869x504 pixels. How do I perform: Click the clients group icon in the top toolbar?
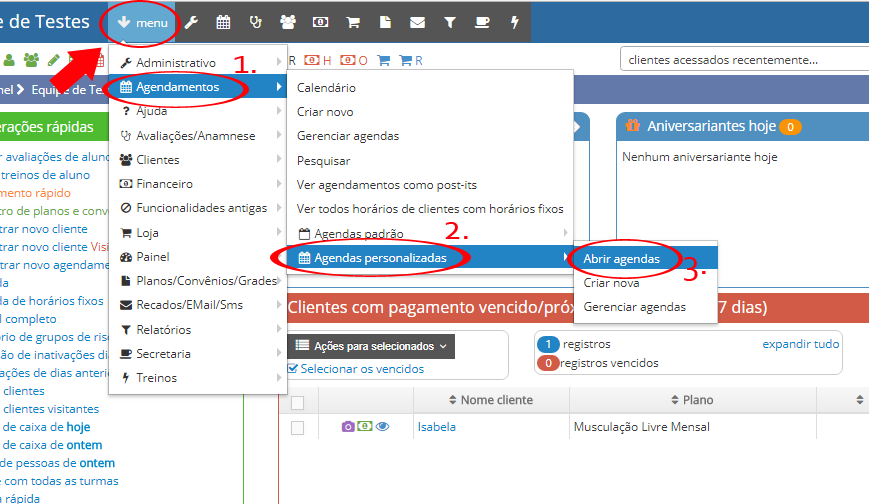coord(288,22)
